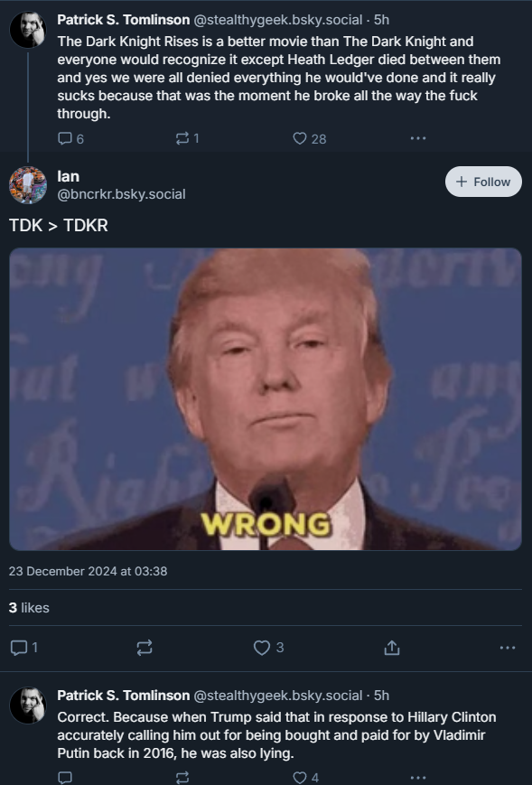Play the WRONG Trump GIF
The image size is (532, 785).
tap(266, 399)
